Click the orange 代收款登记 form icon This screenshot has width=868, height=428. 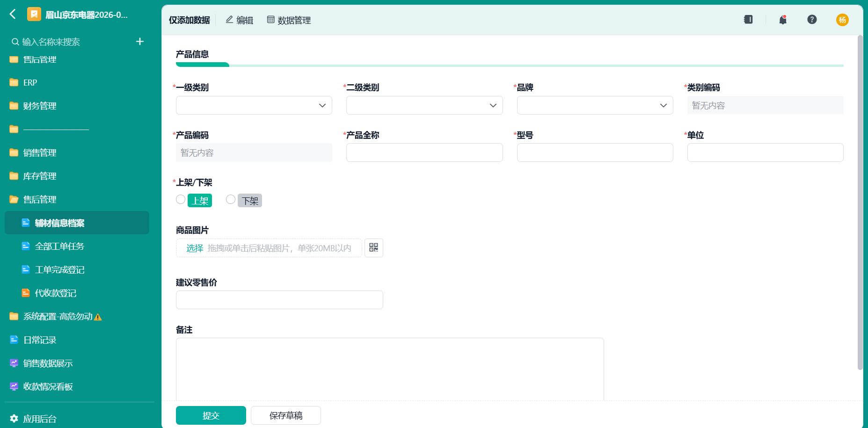(26, 293)
